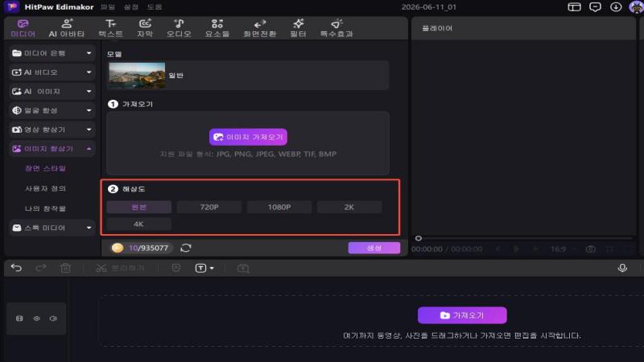Open the 16:9 aspect ratio dropdown
Viewport: 644px width, 362px height.
563,249
